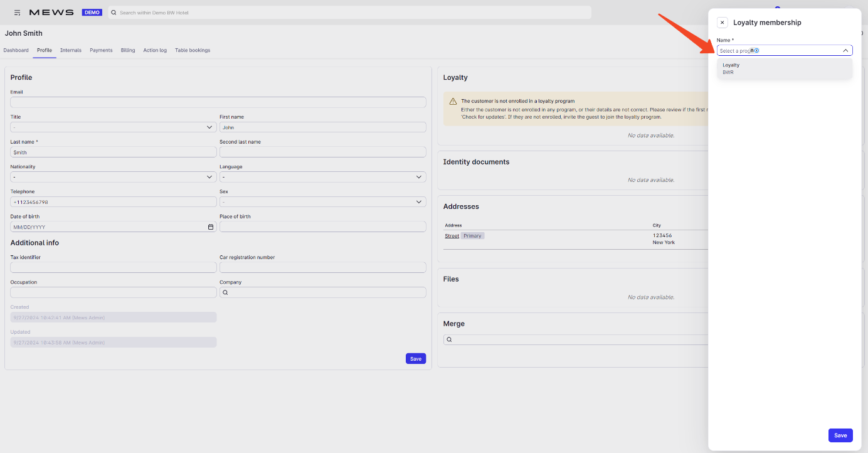This screenshot has width=868, height=453.
Task: Open the Language dropdown
Action: click(x=418, y=176)
